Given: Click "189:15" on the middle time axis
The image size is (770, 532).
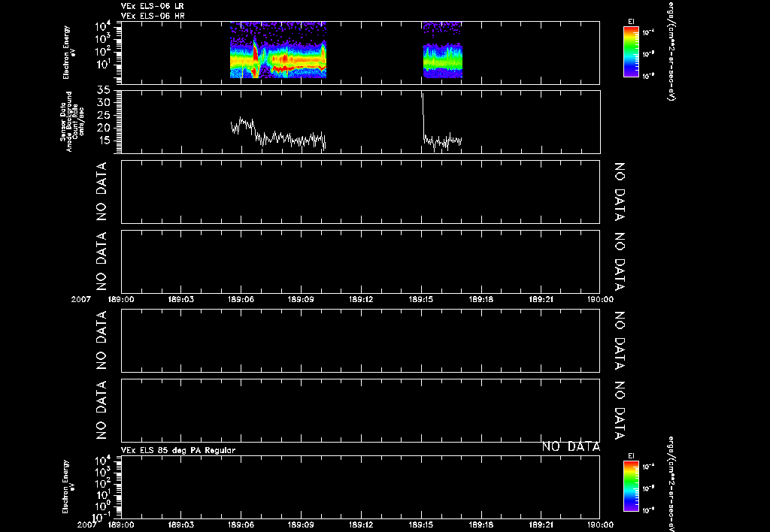Looking at the screenshot, I should pos(421,299).
